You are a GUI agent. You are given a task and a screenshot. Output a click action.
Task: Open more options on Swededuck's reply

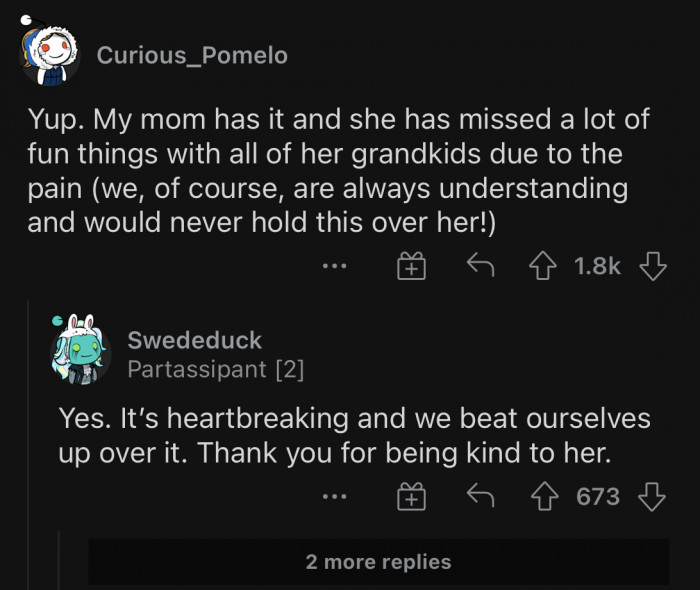pyautogui.click(x=335, y=497)
